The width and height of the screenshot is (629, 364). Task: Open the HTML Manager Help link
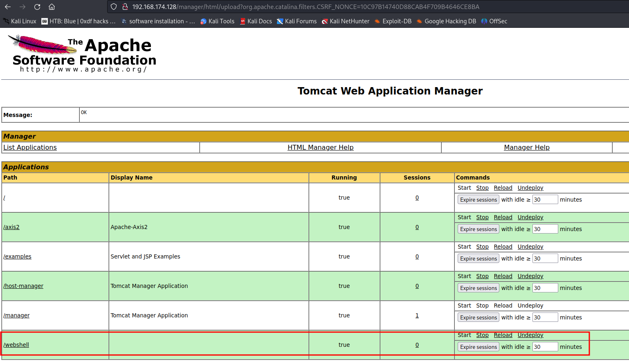click(321, 148)
